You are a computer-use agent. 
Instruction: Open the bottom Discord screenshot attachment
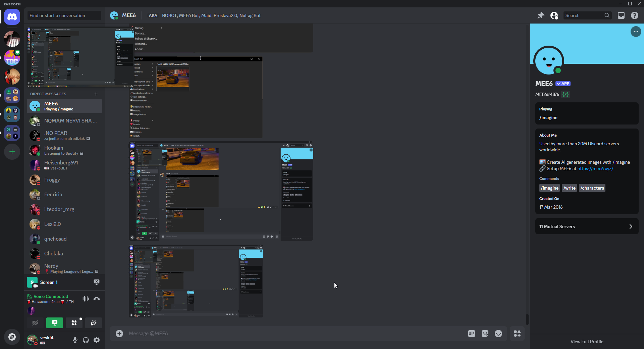tap(196, 281)
